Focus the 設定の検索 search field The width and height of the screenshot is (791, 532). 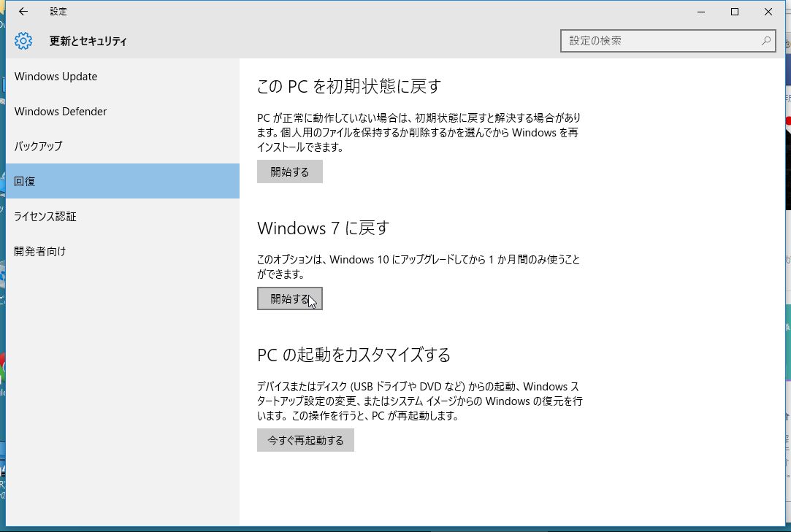point(668,41)
